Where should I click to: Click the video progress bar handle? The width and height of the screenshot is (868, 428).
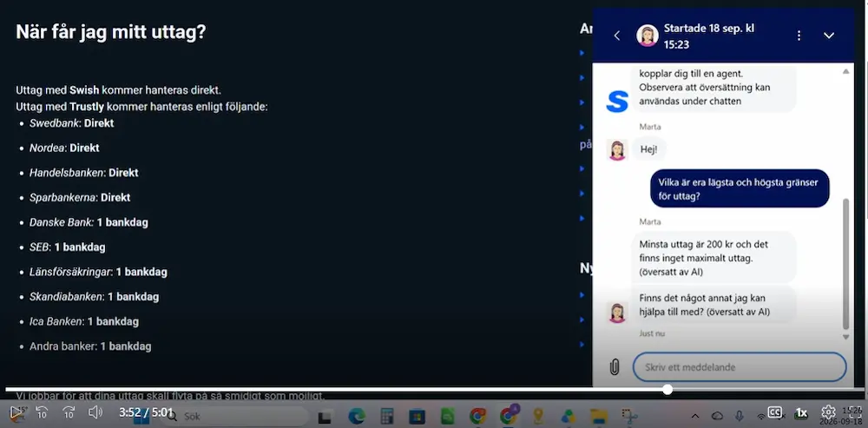click(667, 390)
